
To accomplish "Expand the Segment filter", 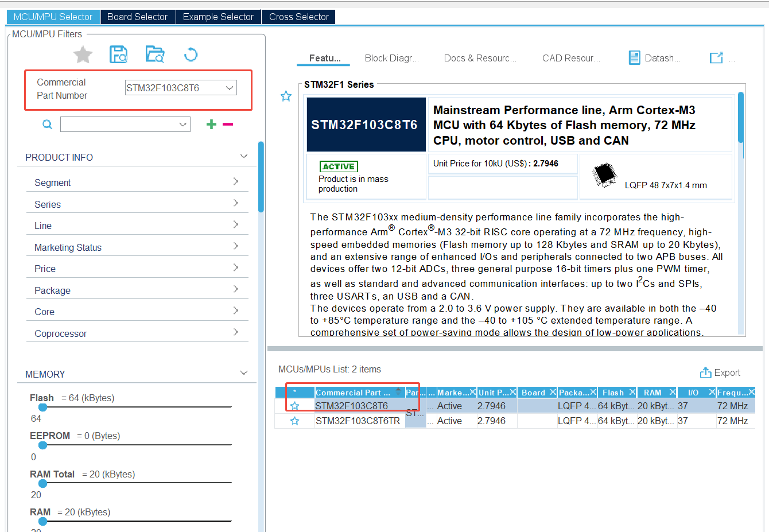I will click(235, 182).
